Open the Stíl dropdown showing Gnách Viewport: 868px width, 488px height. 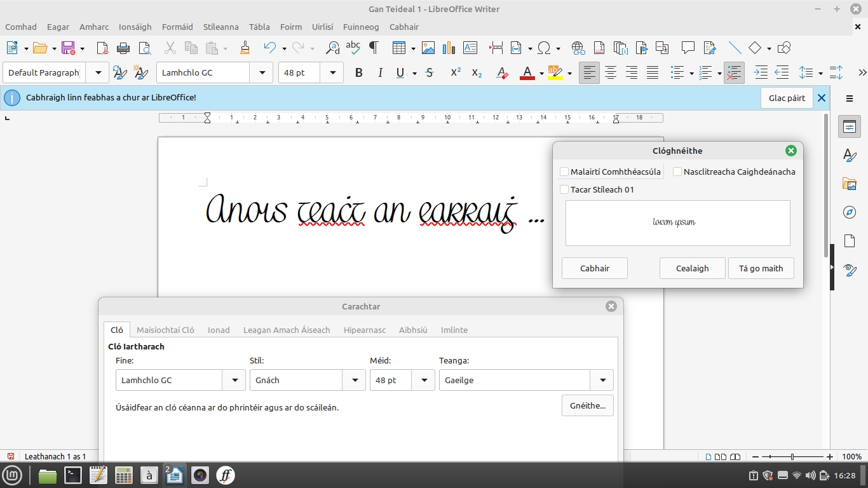point(354,380)
